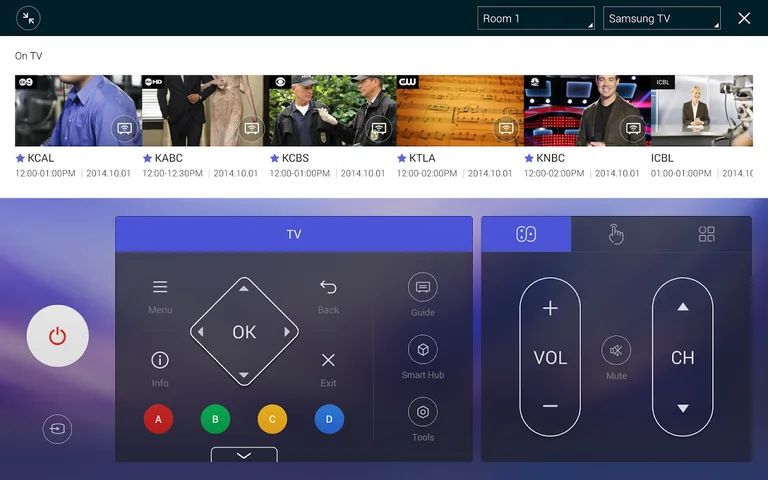
Task: Cast KCAL to TV using its screen icon
Action: (124, 129)
